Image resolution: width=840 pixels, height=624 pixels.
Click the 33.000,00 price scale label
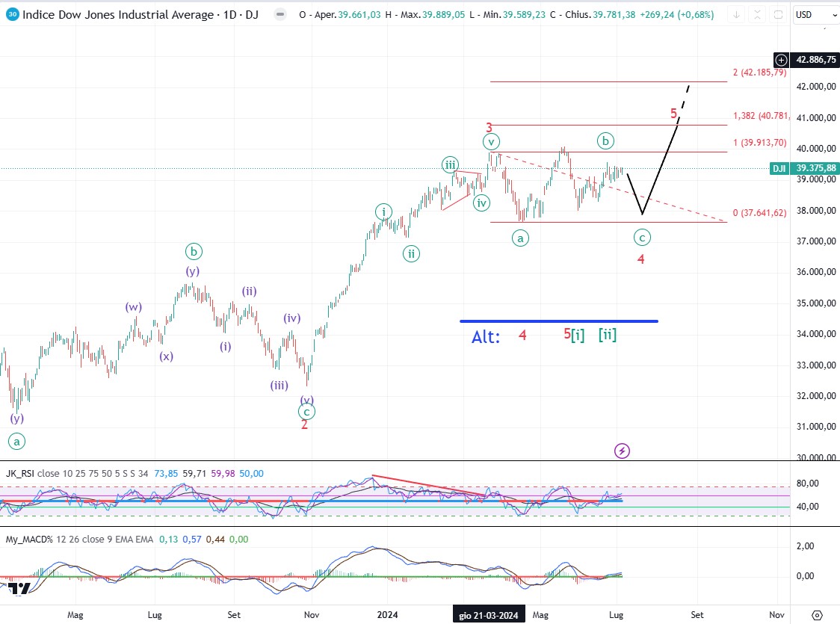pyautogui.click(x=816, y=365)
